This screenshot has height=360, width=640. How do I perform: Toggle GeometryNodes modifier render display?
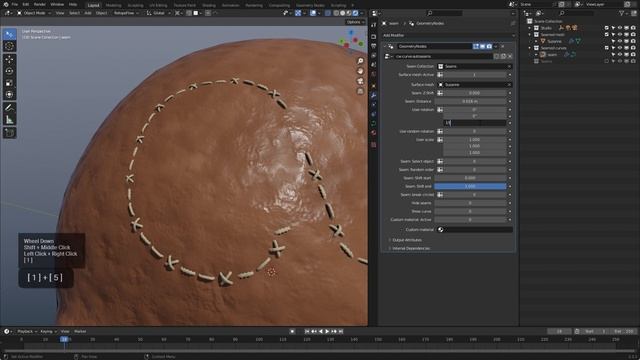(x=489, y=47)
